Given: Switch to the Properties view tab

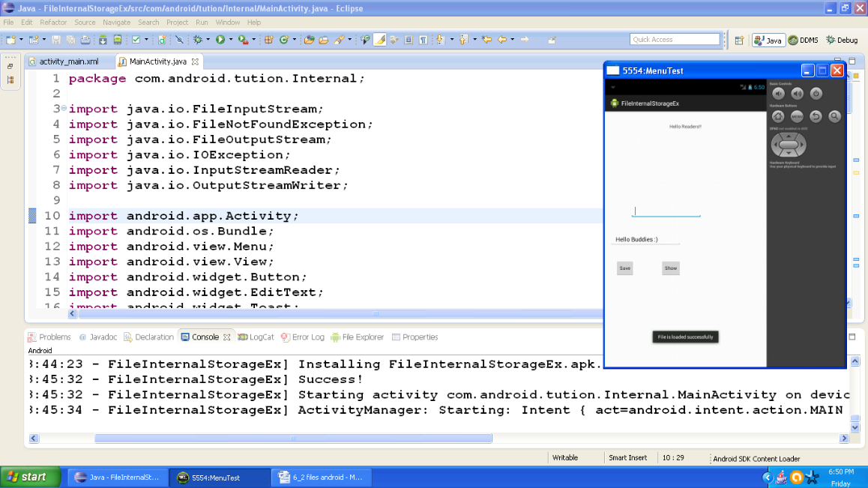Looking at the screenshot, I should pyautogui.click(x=415, y=337).
